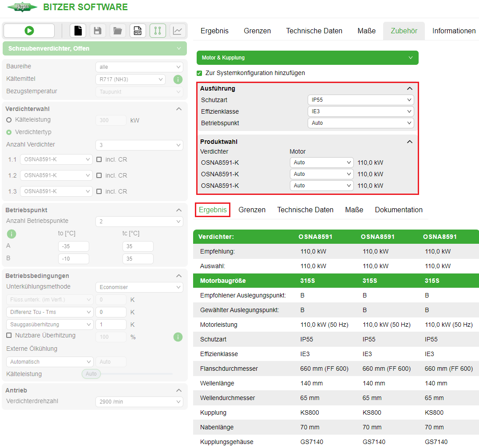Export results as PDF using the PDF icon

tap(137, 31)
